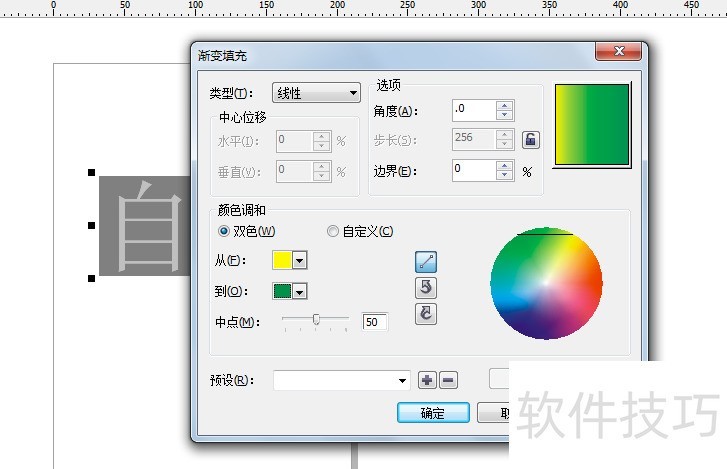The height and width of the screenshot is (469, 727).
Task: Select the counterclockwise color path icon
Action: point(426,288)
